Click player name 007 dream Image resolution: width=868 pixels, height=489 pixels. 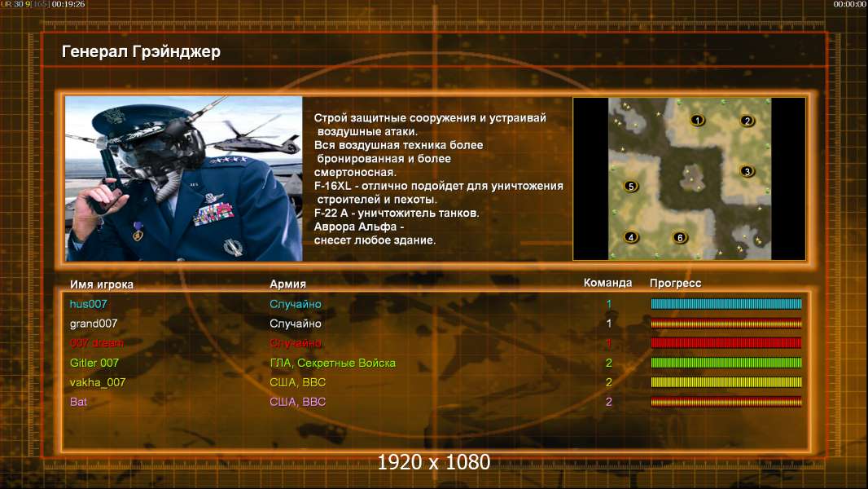tap(97, 343)
